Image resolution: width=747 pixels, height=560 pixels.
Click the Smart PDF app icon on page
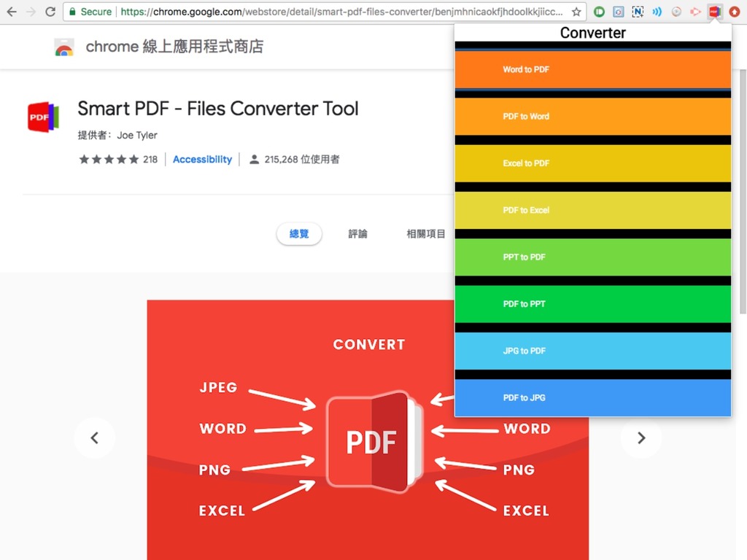[42, 117]
